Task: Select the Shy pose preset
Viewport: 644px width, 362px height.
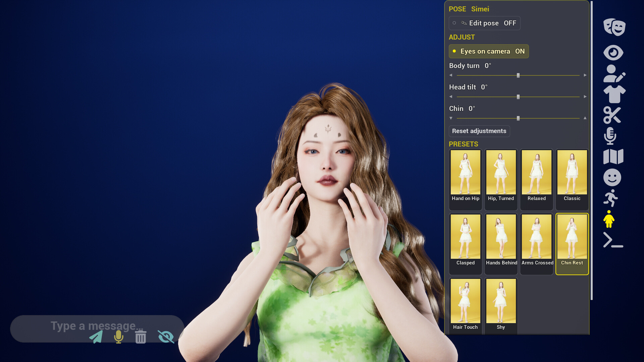Action: click(501, 306)
